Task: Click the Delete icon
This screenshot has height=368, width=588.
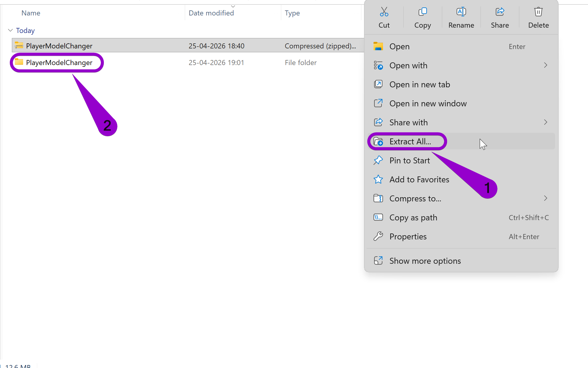Action: [538, 12]
